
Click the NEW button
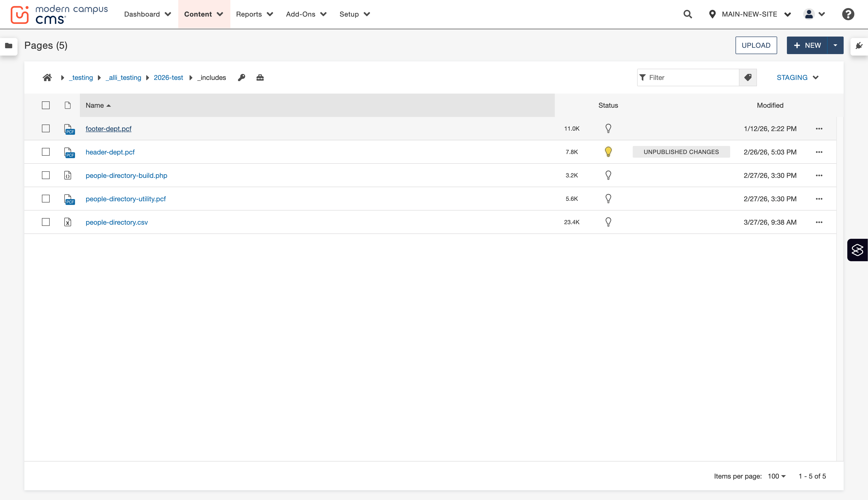coord(807,45)
